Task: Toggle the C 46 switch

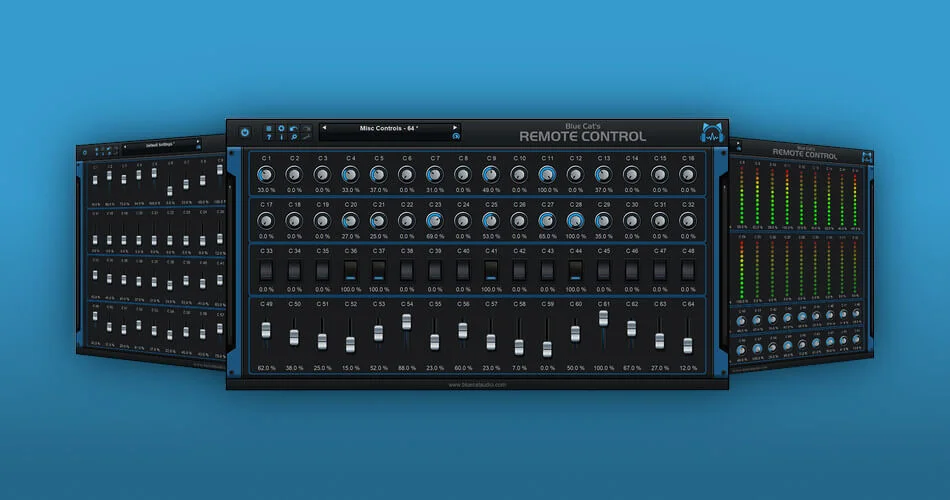Action: tap(631, 270)
